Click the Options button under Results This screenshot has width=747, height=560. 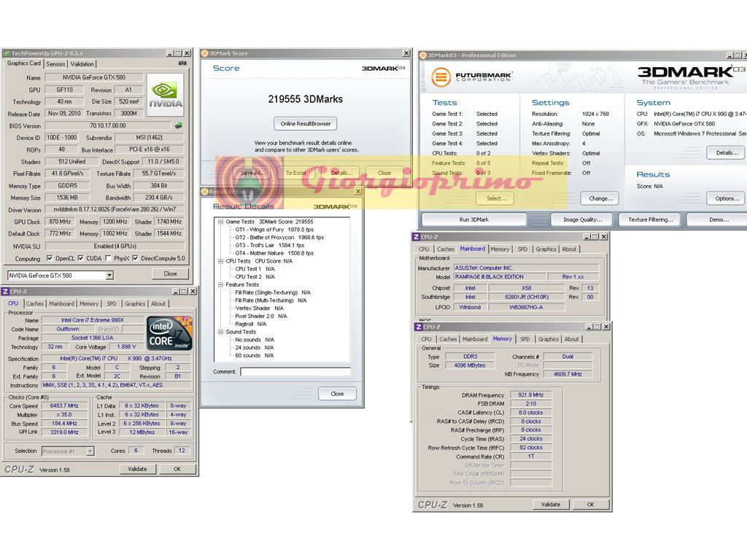pyautogui.click(x=727, y=198)
